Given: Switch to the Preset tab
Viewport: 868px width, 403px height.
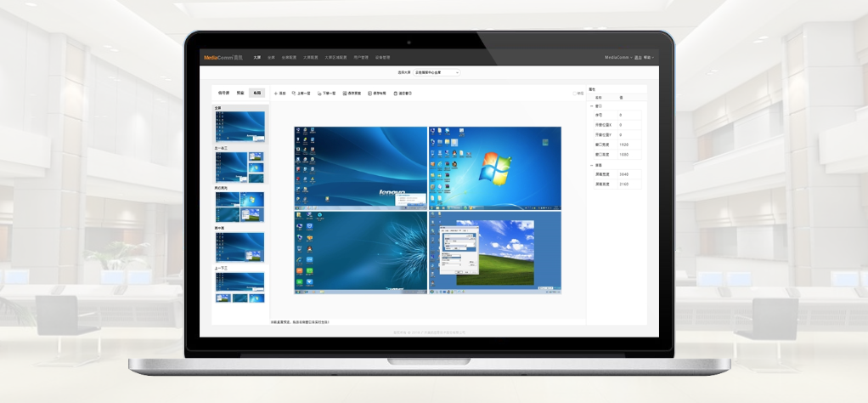Looking at the screenshot, I should (240, 94).
